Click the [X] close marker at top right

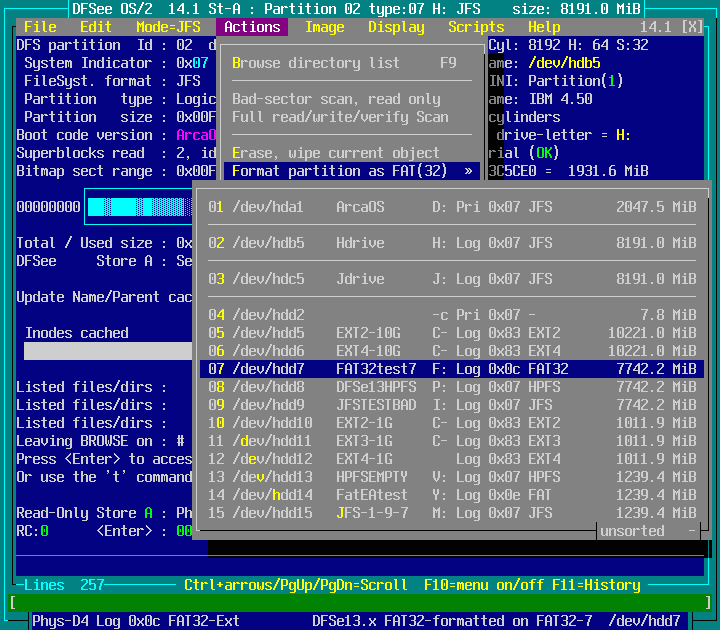[692, 27]
